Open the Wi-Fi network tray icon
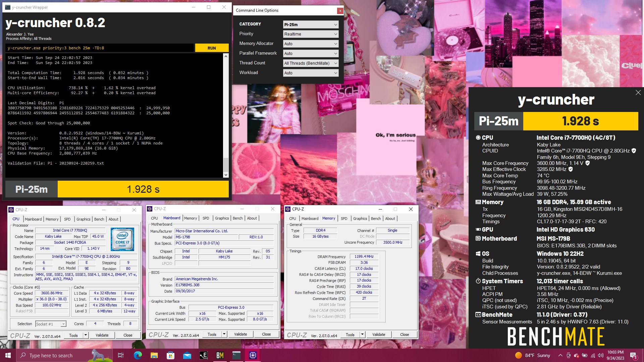 pyautogui.click(x=593, y=355)
